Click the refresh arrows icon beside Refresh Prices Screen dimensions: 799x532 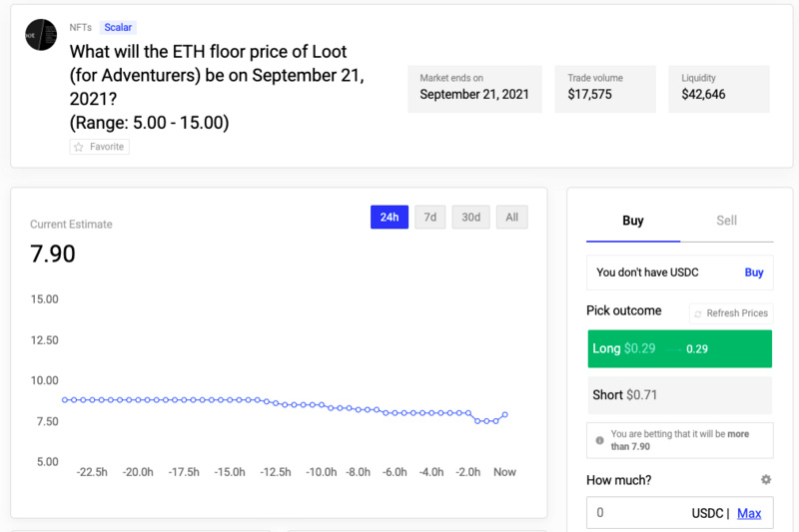pyautogui.click(x=698, y=314)
